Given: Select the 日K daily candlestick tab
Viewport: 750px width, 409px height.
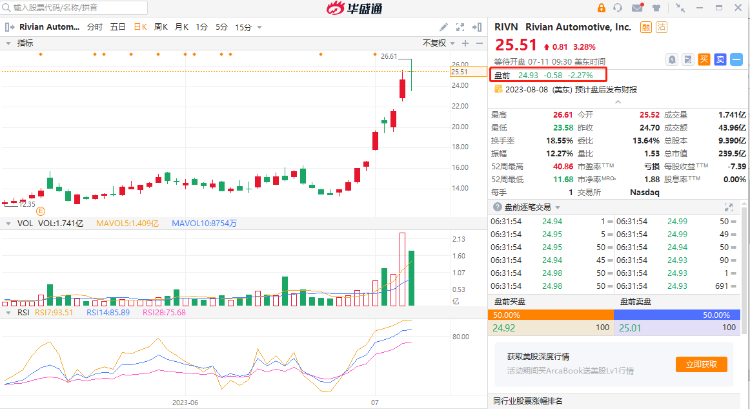Looking at the screenshot, I should [140, 27].
